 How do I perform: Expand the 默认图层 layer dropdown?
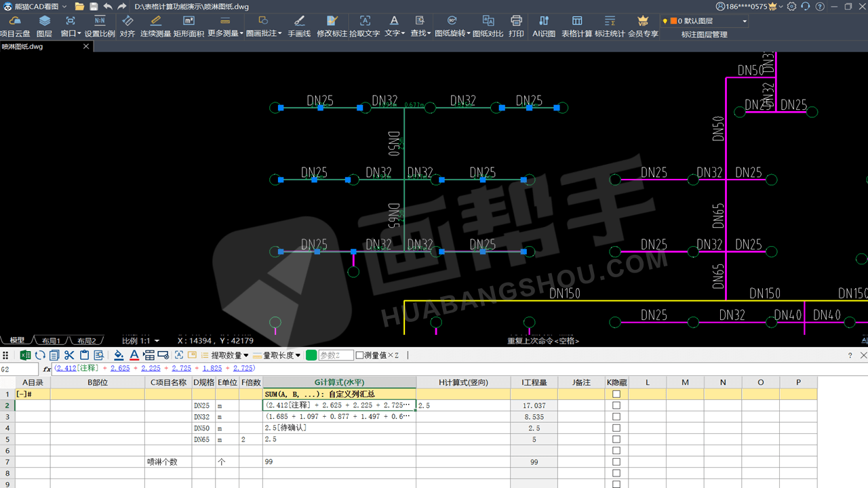[744, 21]
